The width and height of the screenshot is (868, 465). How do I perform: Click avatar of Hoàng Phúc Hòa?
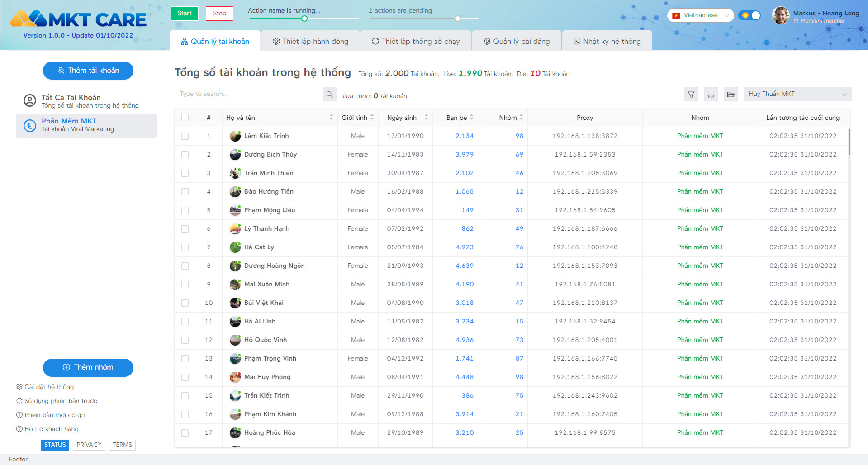[x=235, y=432]
